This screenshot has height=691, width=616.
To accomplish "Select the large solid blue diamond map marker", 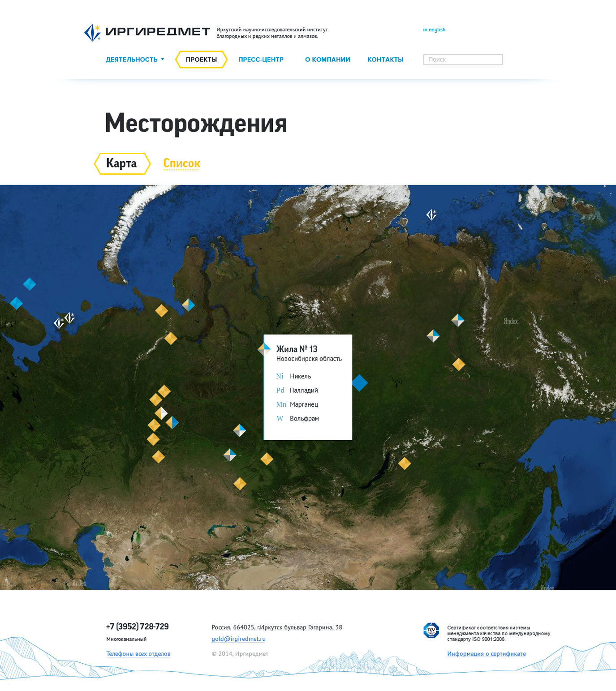I will point(359,383).
